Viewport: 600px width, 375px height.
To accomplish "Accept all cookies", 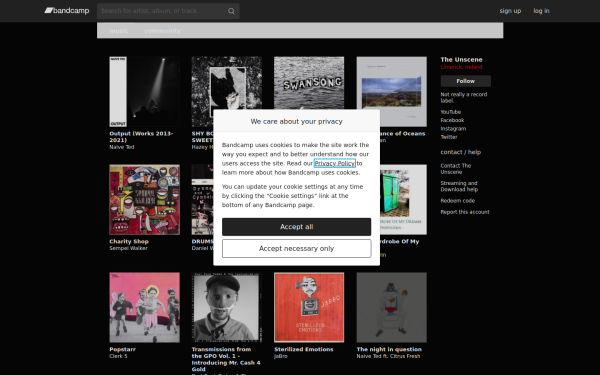I will [297, 227].
